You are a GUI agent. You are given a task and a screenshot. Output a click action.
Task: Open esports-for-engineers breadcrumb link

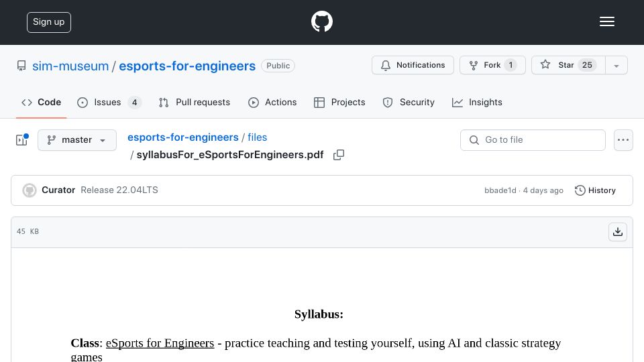182,137
